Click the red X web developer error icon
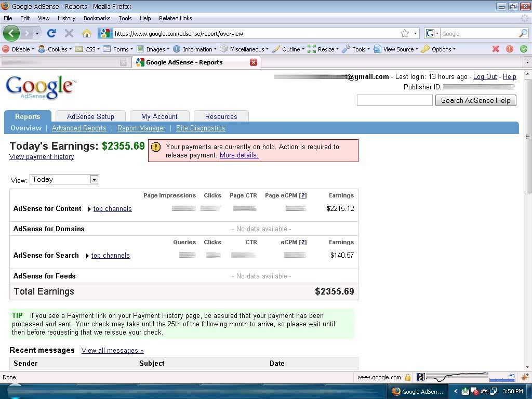 (x=495, y=49)
